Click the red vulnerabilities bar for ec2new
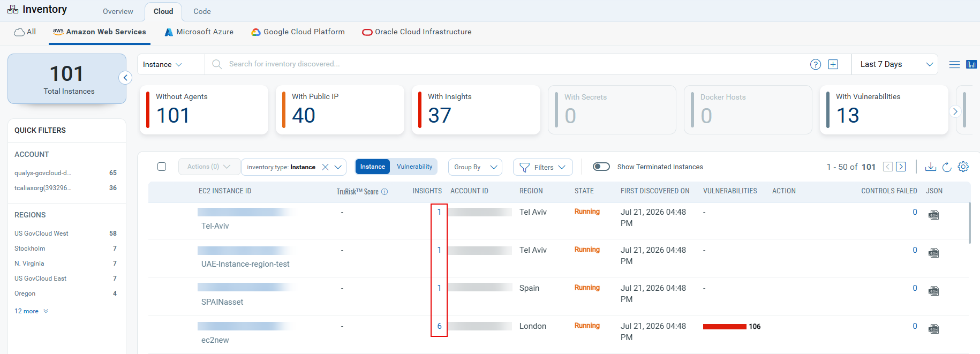The height and width of the screenshot is (354, 980). pos(725,327)
